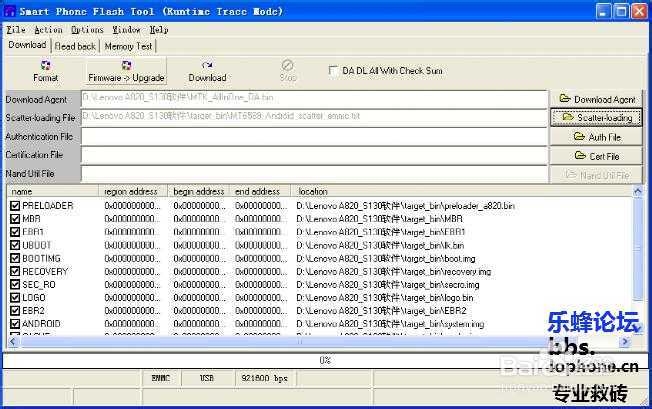
Task: Uncheck the BOOTIMG partition checkbox
Action: [15, 258]
